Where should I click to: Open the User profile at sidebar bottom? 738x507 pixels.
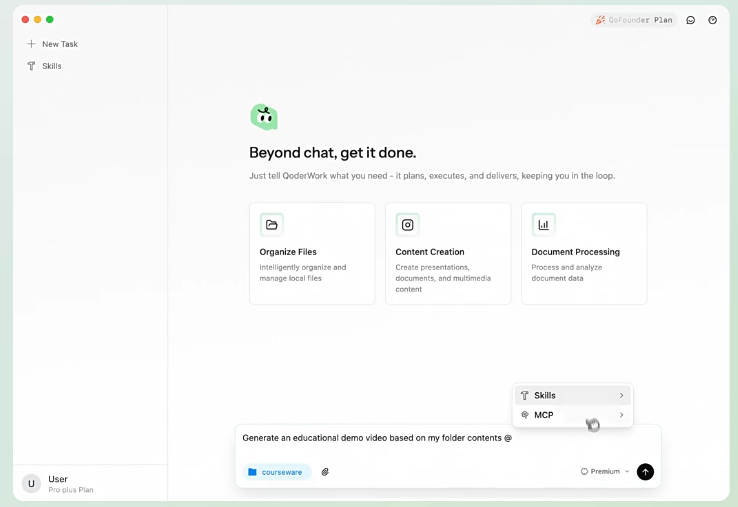pyautogui.click(x=58, y=483)
